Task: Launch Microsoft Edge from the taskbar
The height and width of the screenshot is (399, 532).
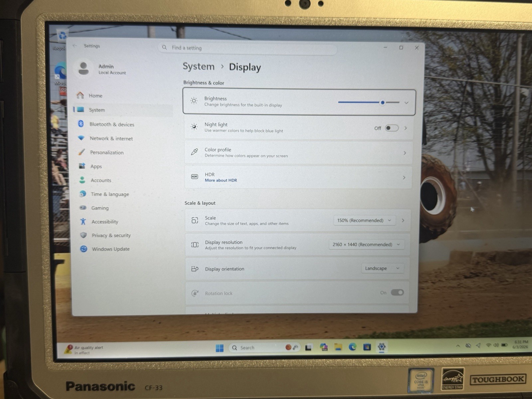Action: point(352,347)
